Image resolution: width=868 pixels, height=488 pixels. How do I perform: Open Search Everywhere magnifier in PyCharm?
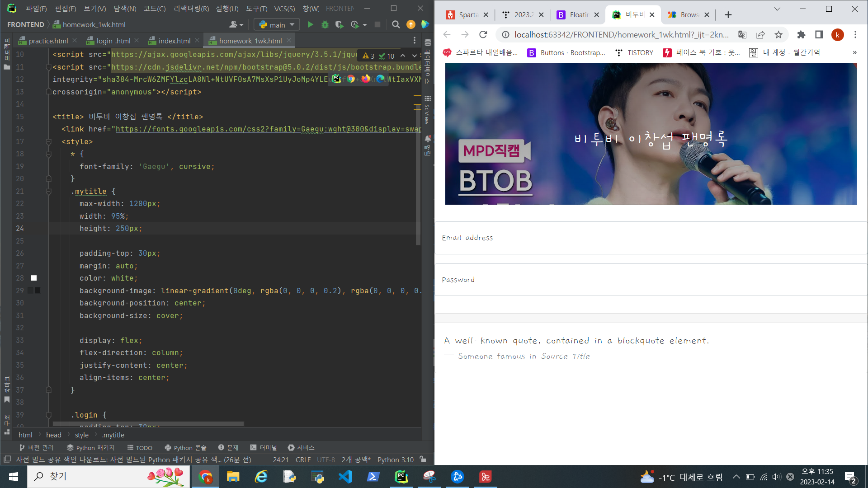pyautogui.click(x=396, y=24)
